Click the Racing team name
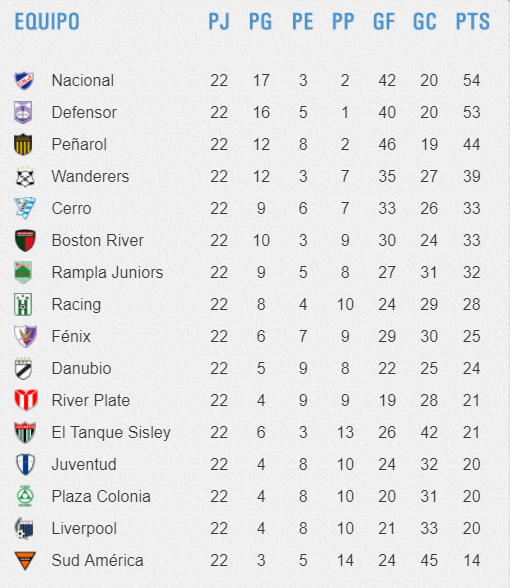 76,305
